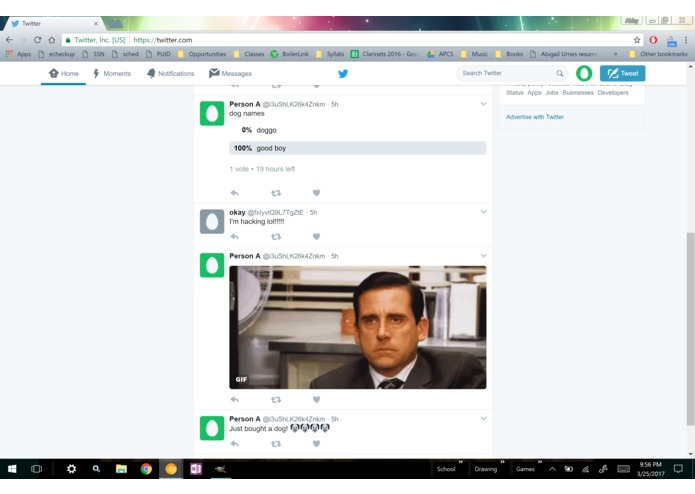The height and width of the screenshot is (494, 695).
Task: Reply to 'Just bought a dog!' tweet
Action: [x=234, y=443]
